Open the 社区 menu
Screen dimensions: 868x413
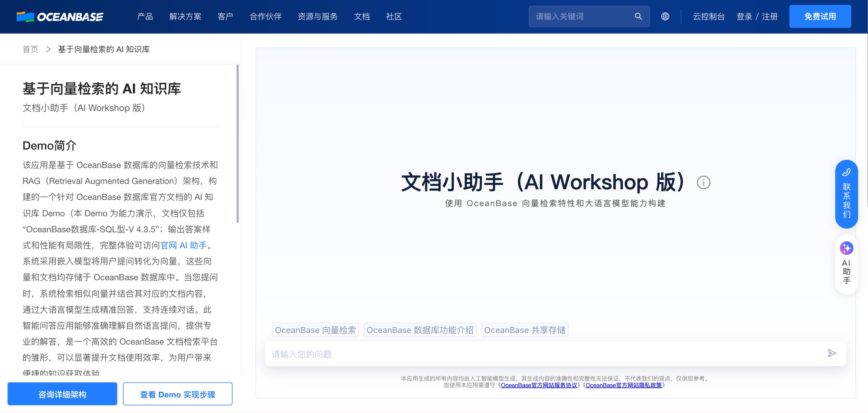[x=394, y=16]
